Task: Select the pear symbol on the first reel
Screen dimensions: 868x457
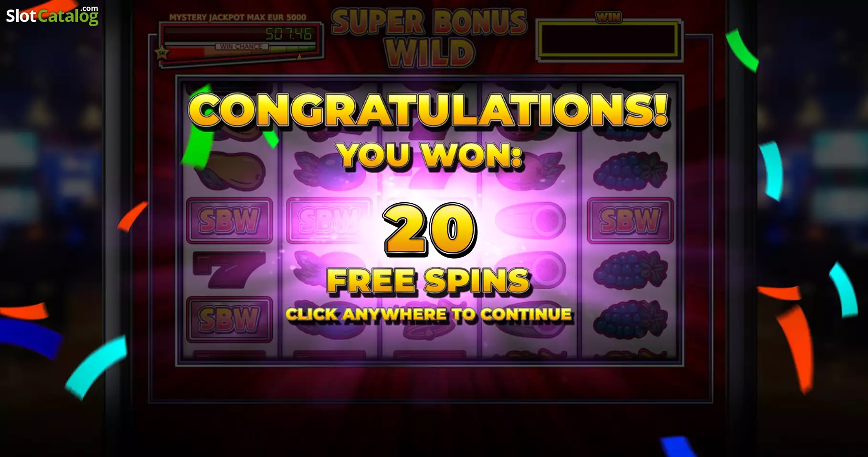Action: click(229, 171)
